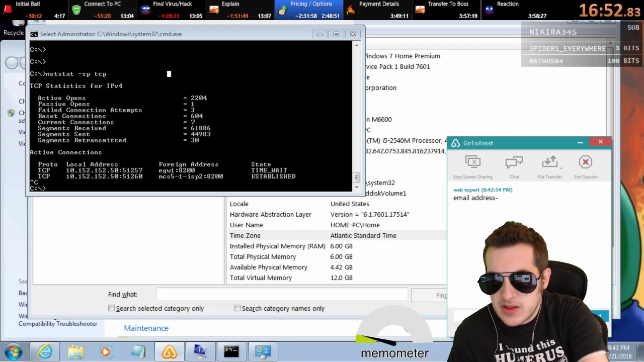Maximize the cmd.exe window

click(x=336, y=34)
